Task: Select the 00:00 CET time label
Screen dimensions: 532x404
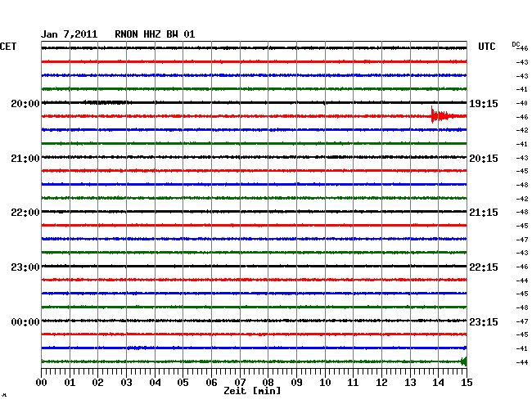Action: (25, 321)
